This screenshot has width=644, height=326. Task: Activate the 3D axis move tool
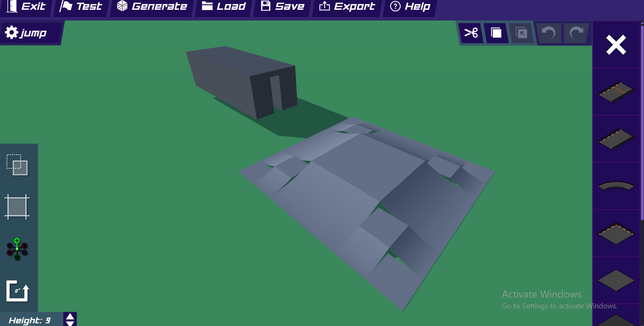click(17, 249)
